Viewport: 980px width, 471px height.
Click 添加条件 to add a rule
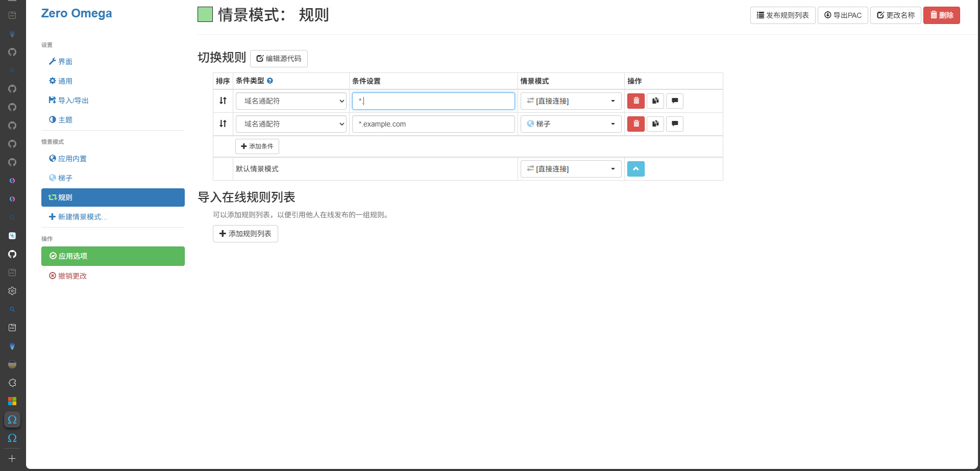click(257, 146)
